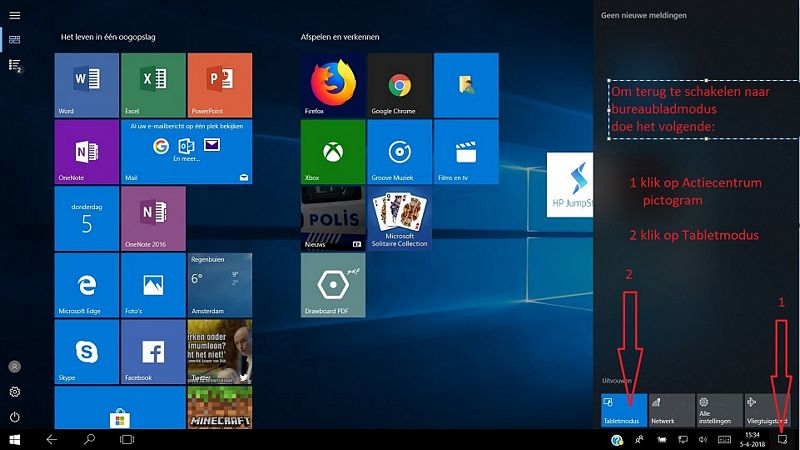Screen dimensions: 800x450
Task: Open the user account icon in Start
Action: [15, 366]
